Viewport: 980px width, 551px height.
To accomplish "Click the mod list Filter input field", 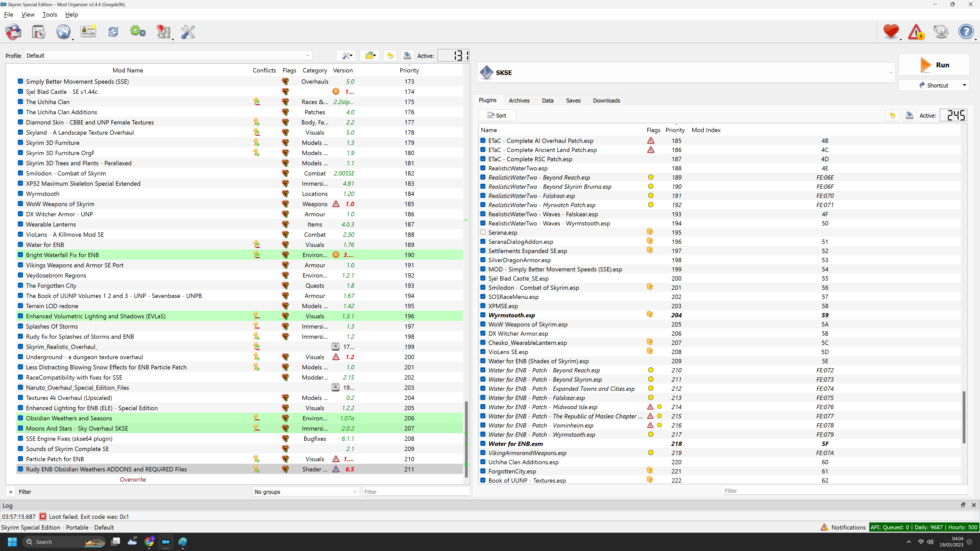I will (x=416, y=491).
